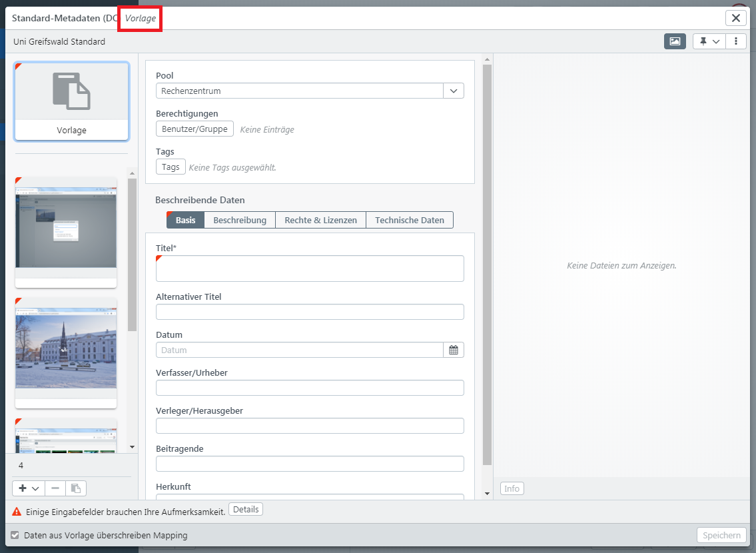Image resolution: width=756 pixels, height=553 pixels.
Task: Toggle 'Daten aus Vorlage überschreiben Mapping' checkbox
Action: 15,535
